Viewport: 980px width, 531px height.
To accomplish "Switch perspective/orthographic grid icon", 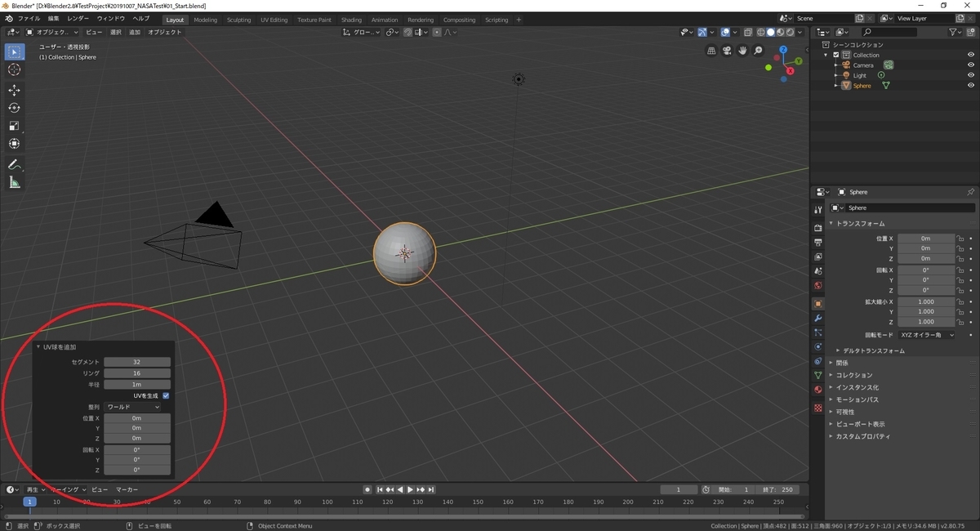I will tap(711, 51).
